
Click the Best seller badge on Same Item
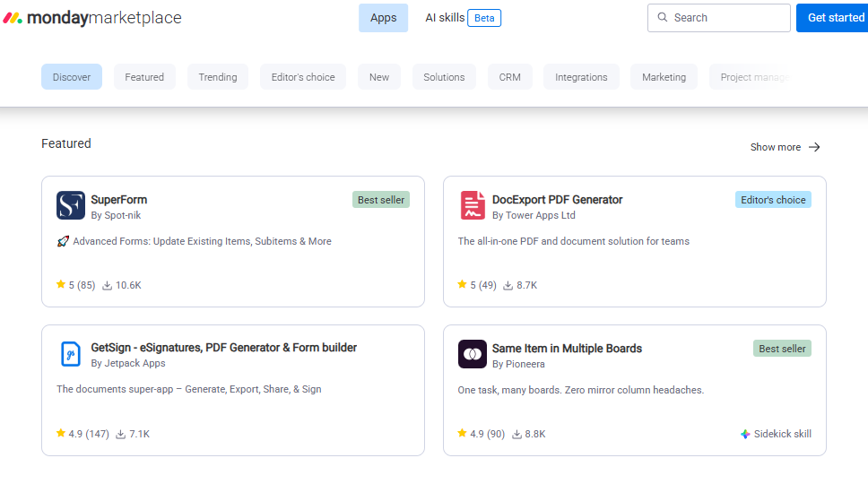pos(782,349)
